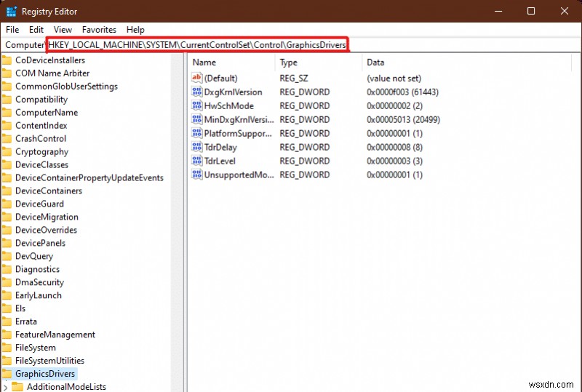Viewport: 582px width, 392px height.
Task: Click the (Default) string value icon
Action: point(196,78)
